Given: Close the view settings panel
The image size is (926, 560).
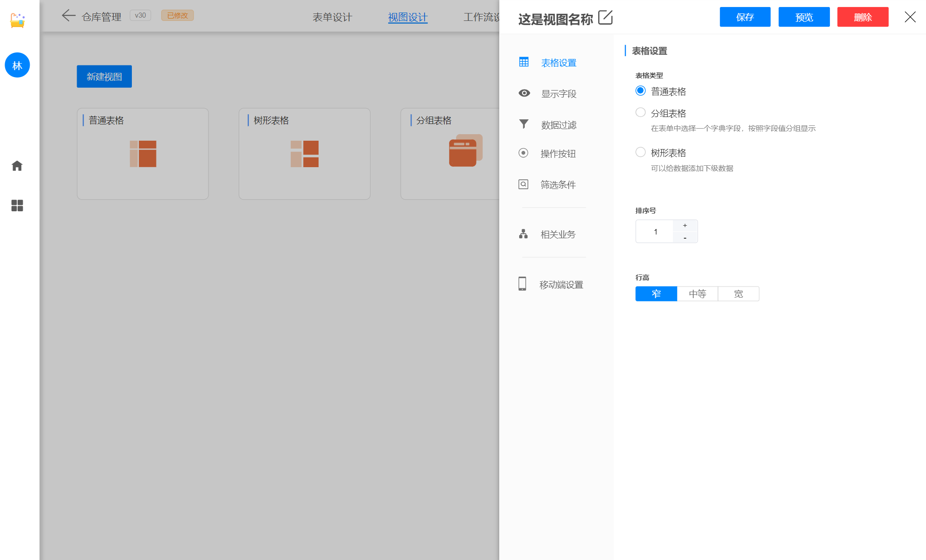Looking at the screenshot, I should click(x=910, y=17).
